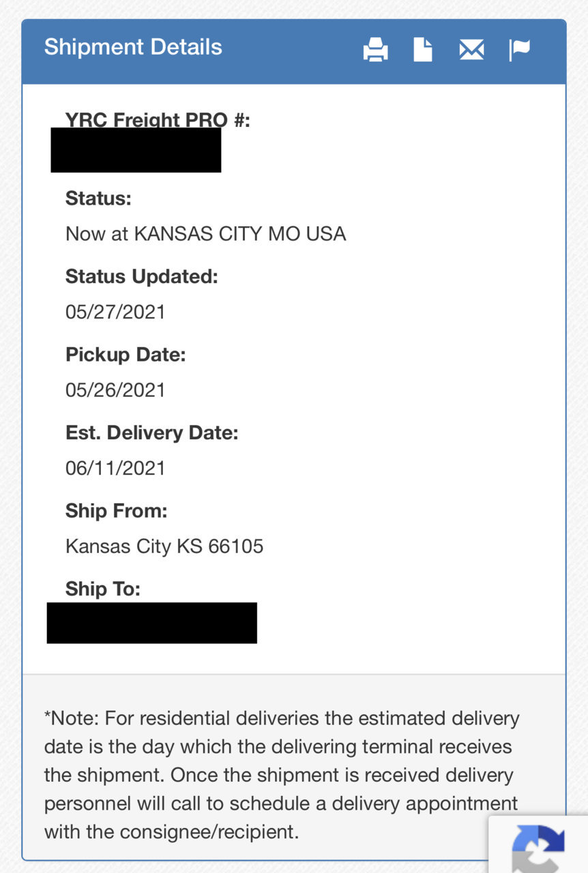This screenshot has height=873, width=588.
Task: Click the Pickup Date label
Action: pyautogui.click(x=126, y=355)
